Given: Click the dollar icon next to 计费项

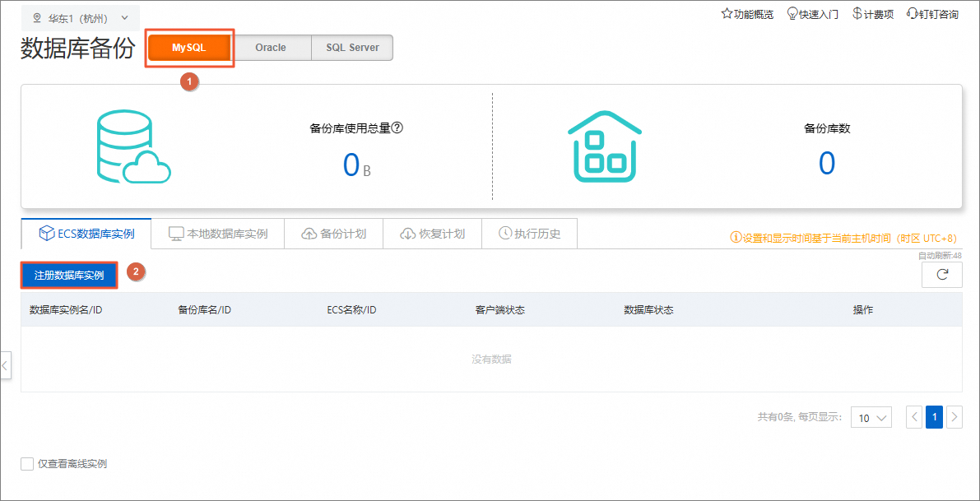Looking at the screenshot, I should (x=857, y=14).
